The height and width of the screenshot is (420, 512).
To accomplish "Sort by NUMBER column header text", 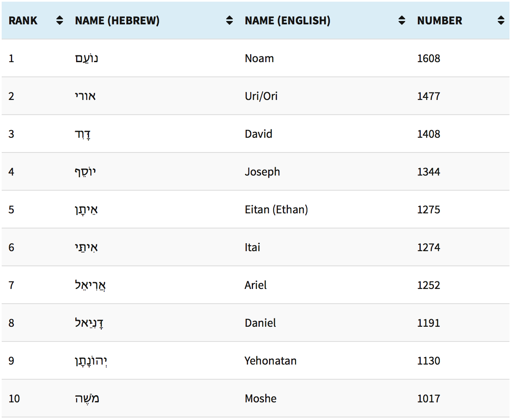I will (x=439, y=21).
